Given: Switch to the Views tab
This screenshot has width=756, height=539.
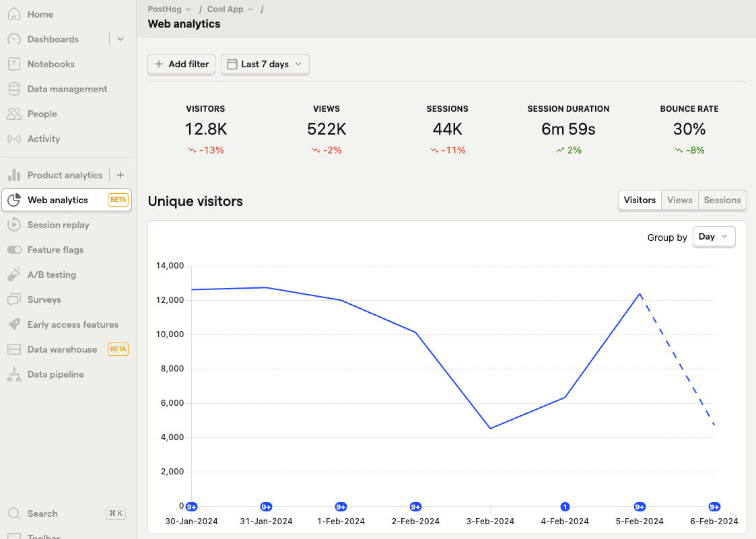Looking at the screenshot, I should tap(679, 200).
